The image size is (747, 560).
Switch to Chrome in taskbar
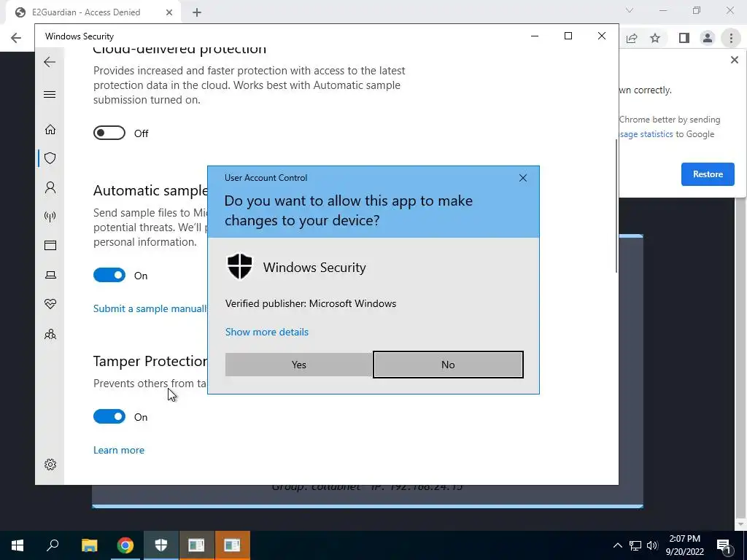tap(125, 545)
